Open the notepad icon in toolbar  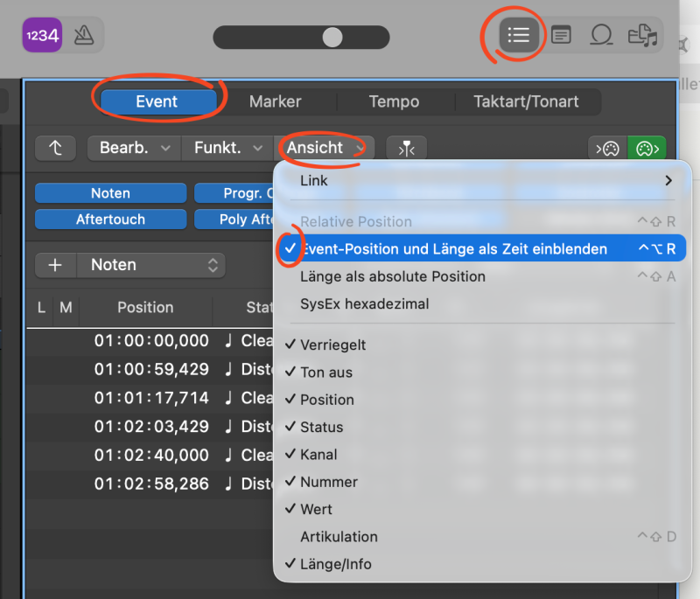(x=561, y=35)
